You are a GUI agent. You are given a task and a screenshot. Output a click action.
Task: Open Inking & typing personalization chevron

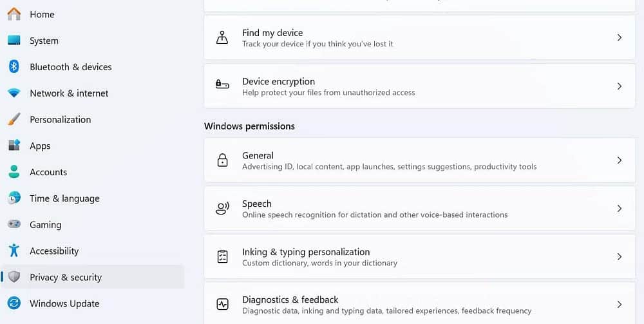click(x=619, y=256)
